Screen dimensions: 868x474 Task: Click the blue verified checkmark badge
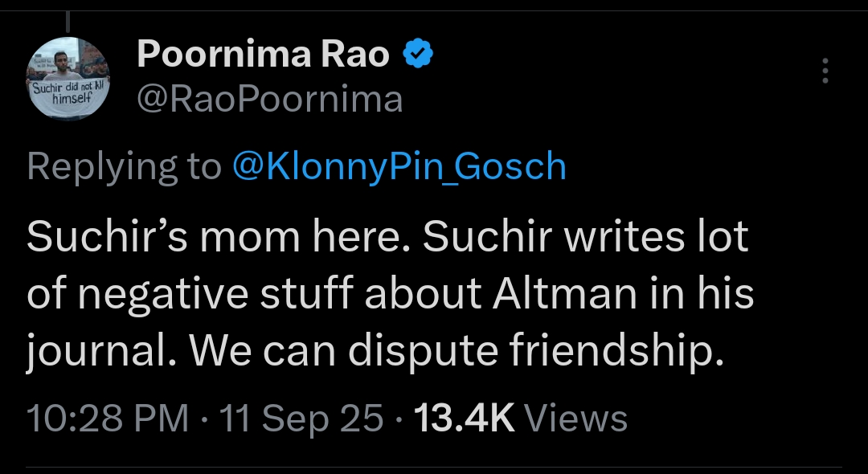[419, 55]
